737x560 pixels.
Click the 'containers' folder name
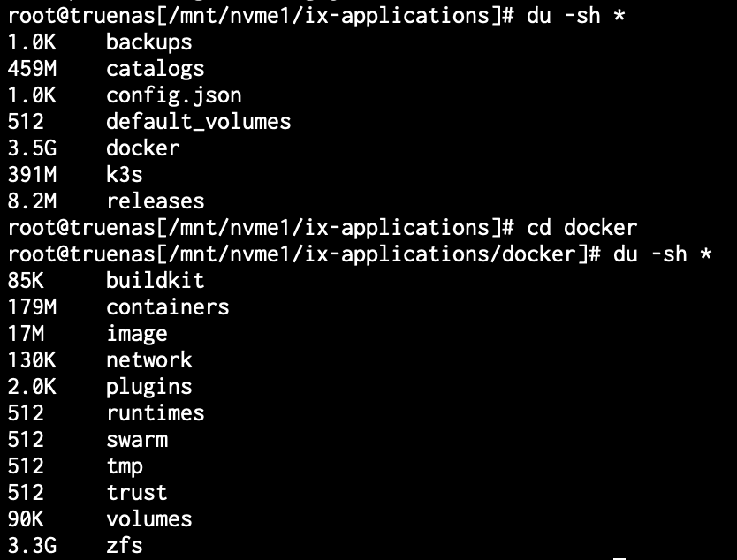pyautogui.click(x=168, y=307)
